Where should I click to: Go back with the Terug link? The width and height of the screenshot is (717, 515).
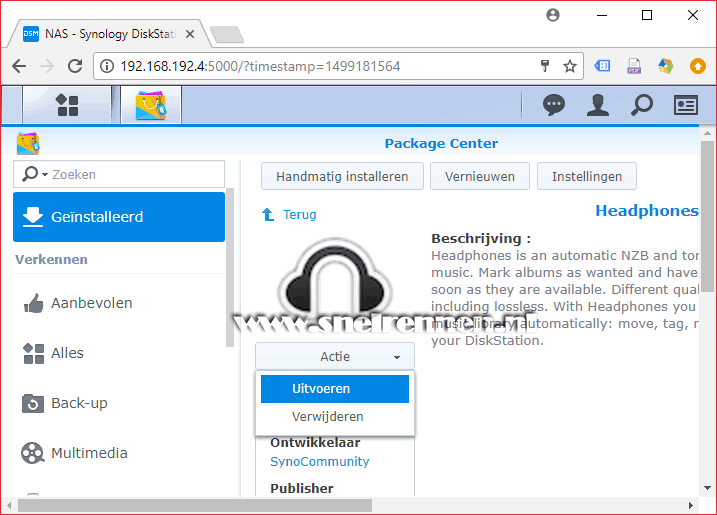coord(300,215)
